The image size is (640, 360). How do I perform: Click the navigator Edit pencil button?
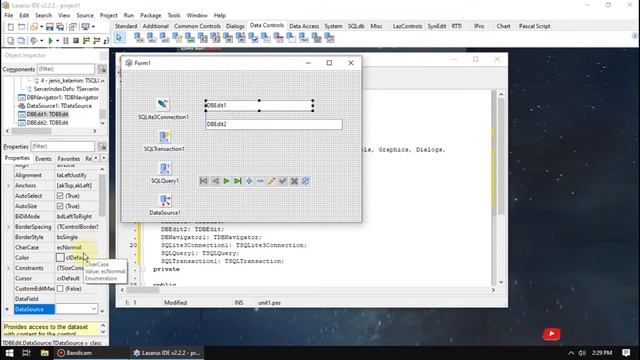[x=271, y=181]
